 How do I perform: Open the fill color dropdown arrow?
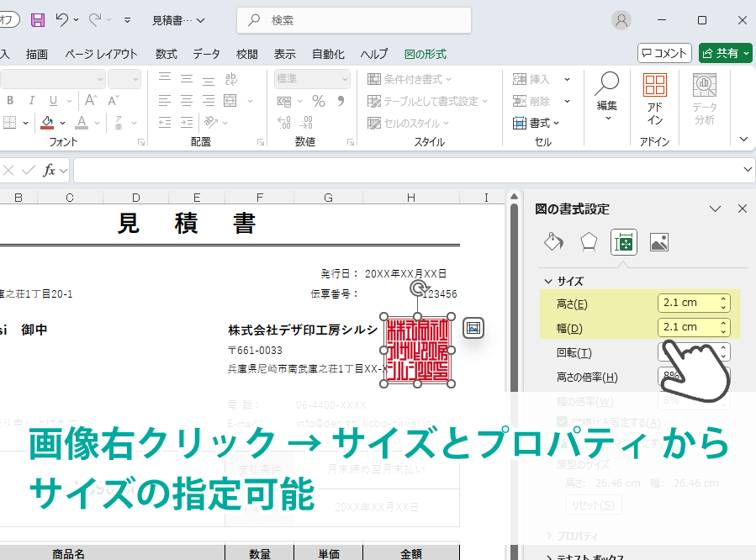point(63,123)
